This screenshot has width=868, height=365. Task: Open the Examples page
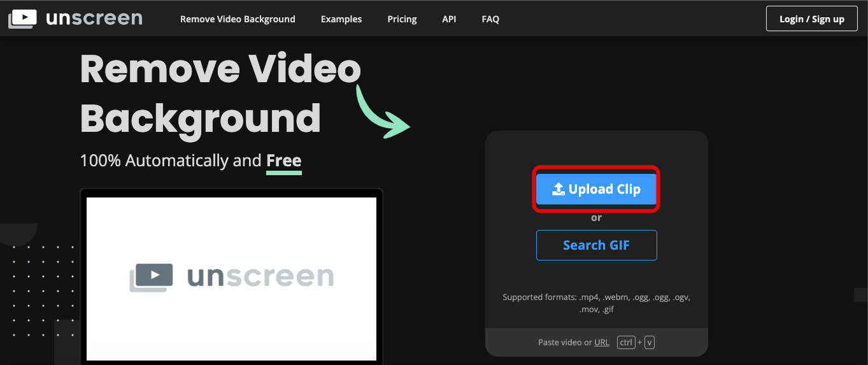click(x=341, y=19)
